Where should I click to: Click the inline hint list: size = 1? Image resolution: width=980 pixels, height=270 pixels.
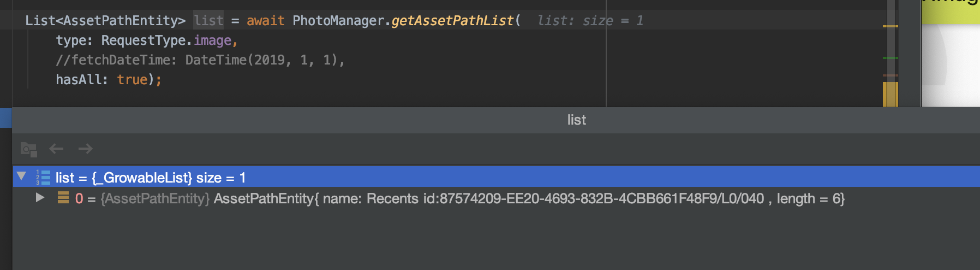(x=590, y=21)
